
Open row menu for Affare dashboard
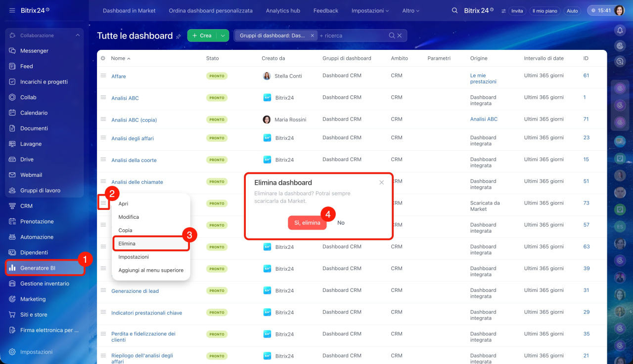click(103, 76)
